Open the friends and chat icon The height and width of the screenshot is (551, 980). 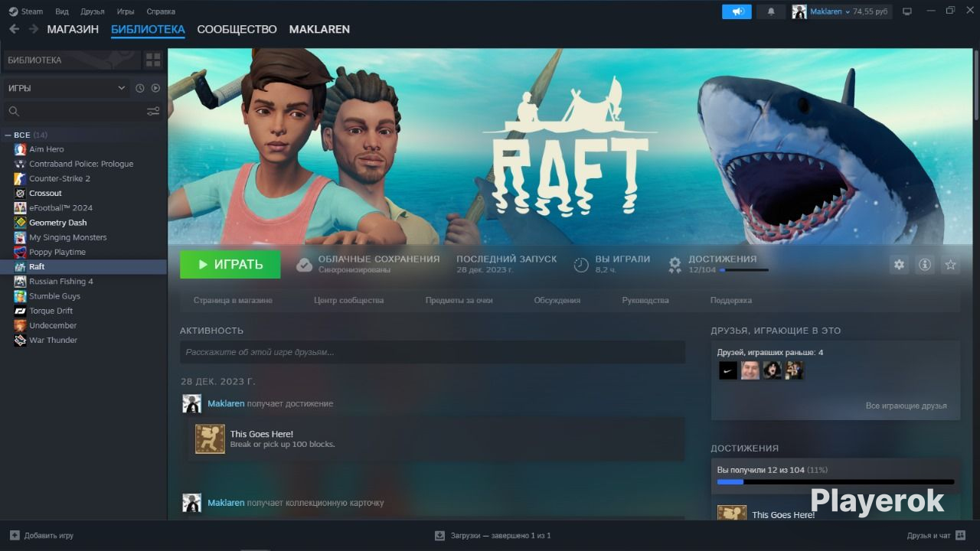(960, 536)
